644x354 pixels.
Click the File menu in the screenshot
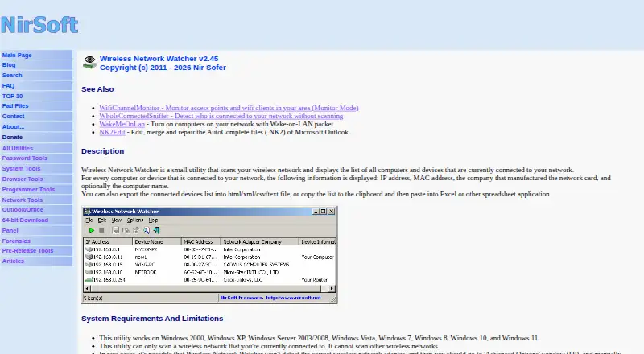(89, 220)
